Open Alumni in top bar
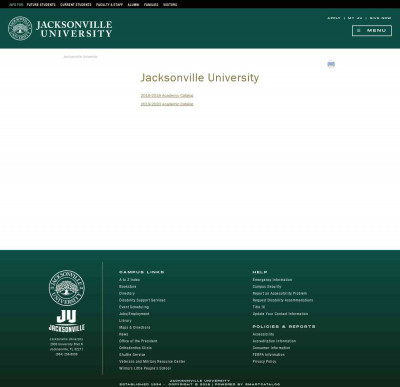Image resolution: width=400 pixels, height=387 pixels. coord(133,5)
